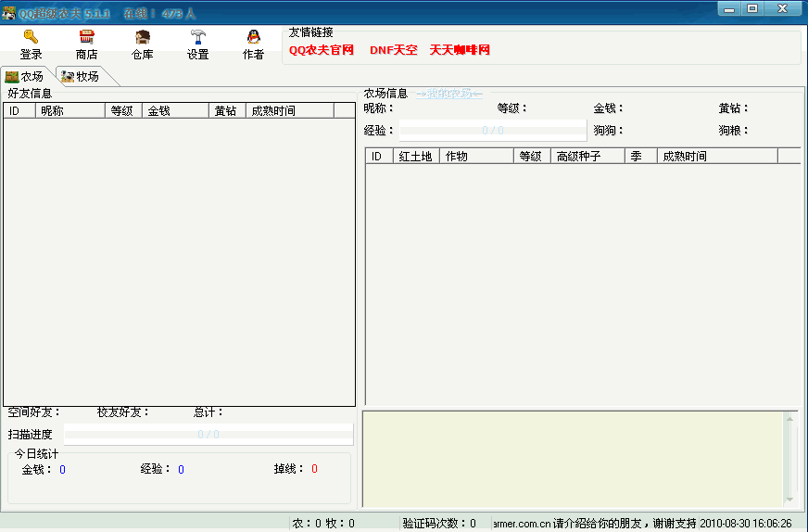Click the 扫描进度 progress bar
The image size is (808, 532).
pyautogui.click(x=208, y=434)
